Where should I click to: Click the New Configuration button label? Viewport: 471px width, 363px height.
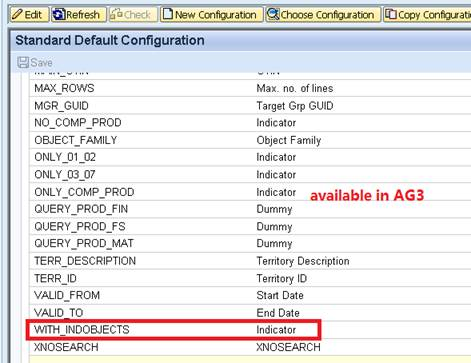[x=216, y=15]
